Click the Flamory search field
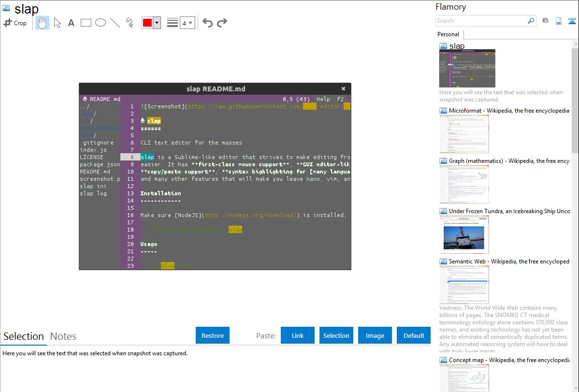This screenshot has width=579, height=392. 481,21
